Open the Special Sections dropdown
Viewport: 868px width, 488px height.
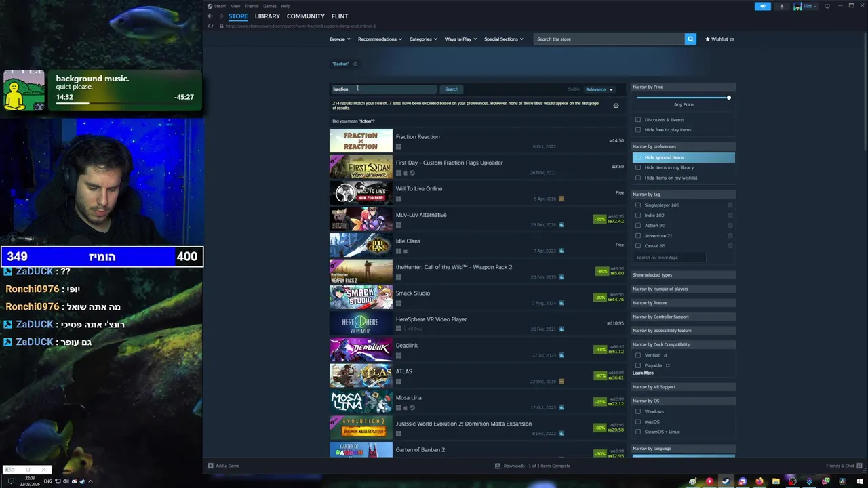(503, 39)
